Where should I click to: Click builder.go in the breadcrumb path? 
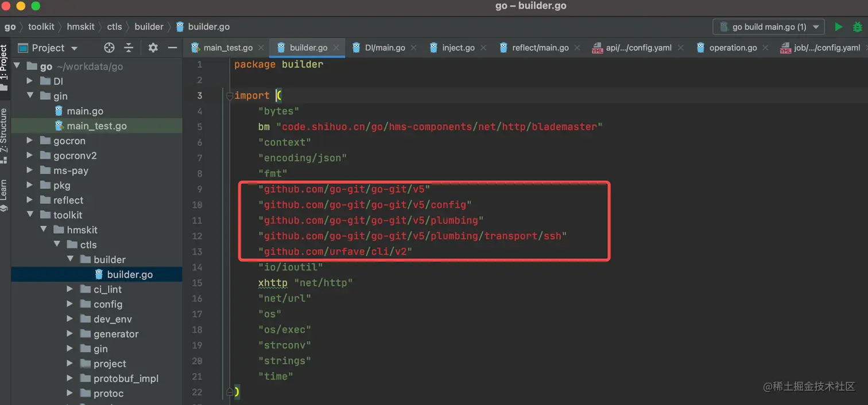(203, 27)
